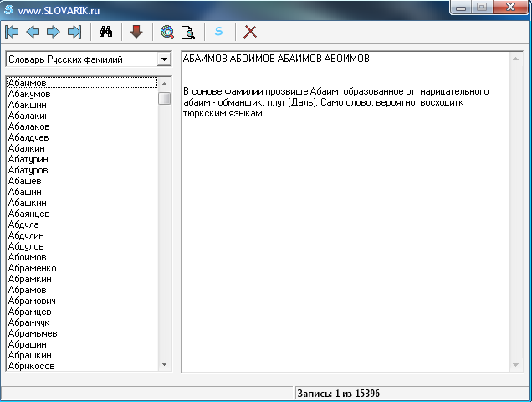
Task: Select Абрашин in the list
Action: click(82, 344)
